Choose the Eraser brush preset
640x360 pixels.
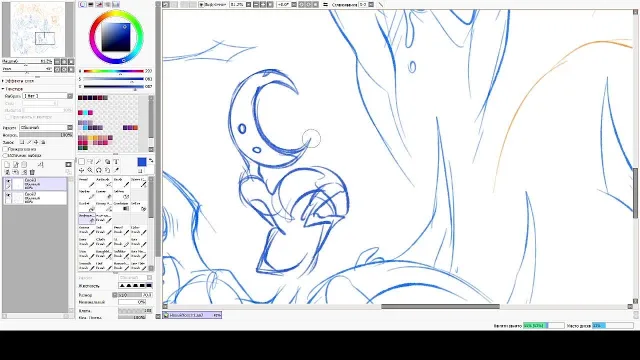pos(103,194)
